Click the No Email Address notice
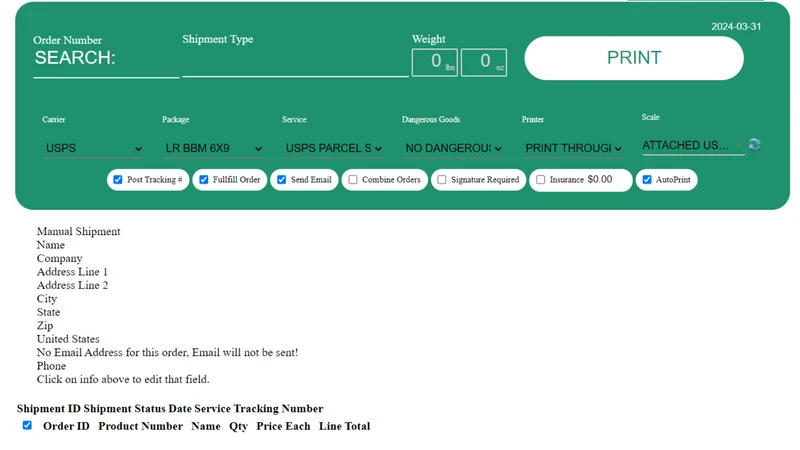The width and height of the screenshot is (800, 450). [167, 353]
